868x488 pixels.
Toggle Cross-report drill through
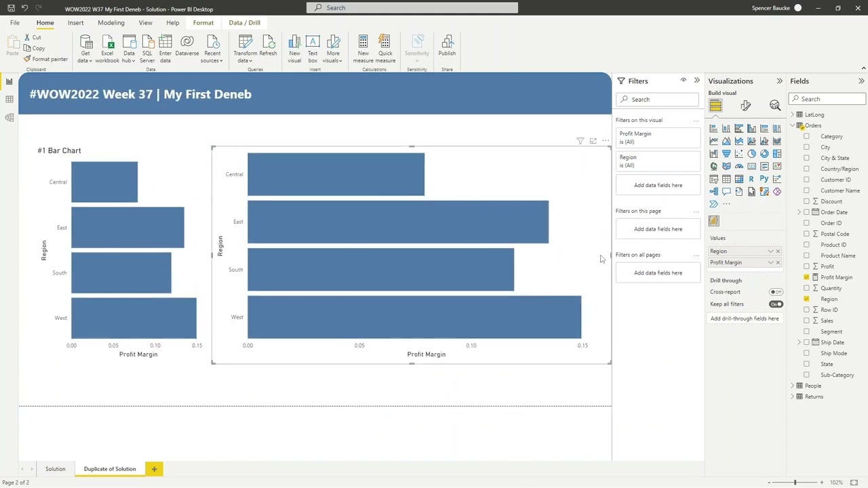click(776, 292)
